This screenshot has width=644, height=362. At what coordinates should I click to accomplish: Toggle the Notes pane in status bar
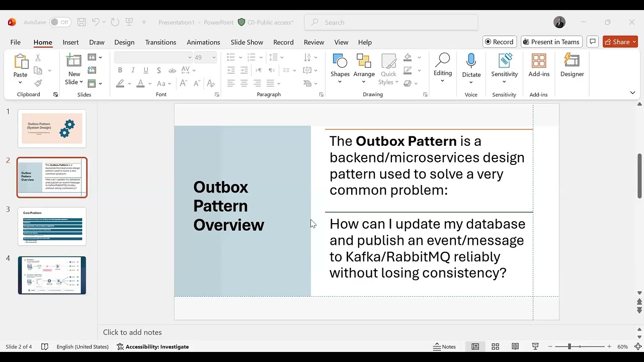(x=445, y=347)
